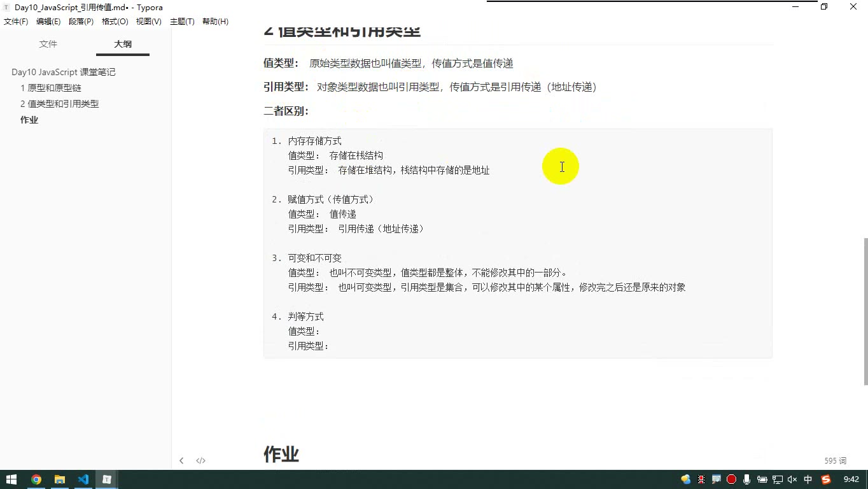Go to outline item 1 原型和原型链
Screen dimensions: 868x489
[51, 88]
